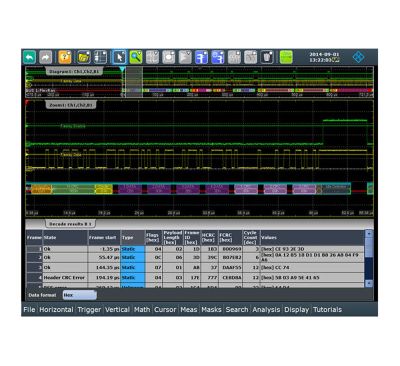Open the Math menu

point(142,310)
